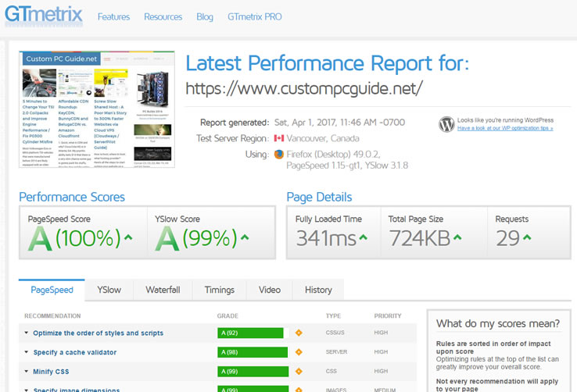Screen dimensions: 577x392
Task: Click the Vancouver, Canada server region text
Action: 323,138
